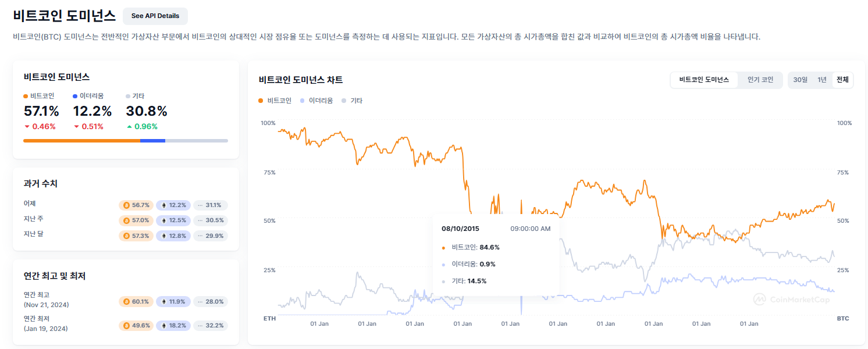Image resolution: width=868 pixels, height=349 pixels.
Task: Click the 기타 ellipsis icon beside 31.1%
Action: (x=200, y=205)
